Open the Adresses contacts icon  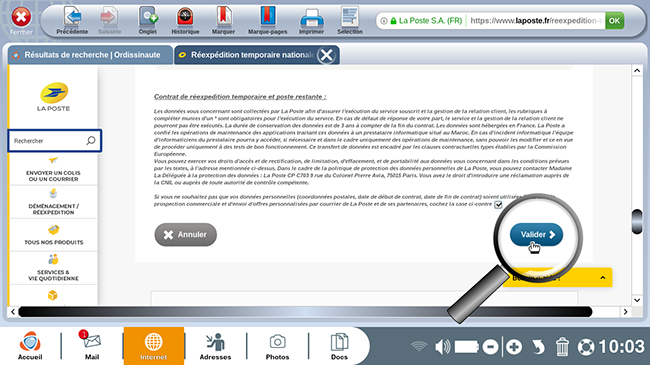click(x=215, y=346)
